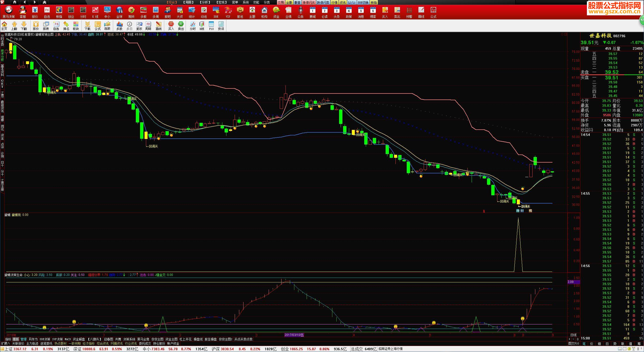Viewport: 644px width, 352px height.
Task: Collapse the 扩展∧ panel
Action: [x=6, y=343]
